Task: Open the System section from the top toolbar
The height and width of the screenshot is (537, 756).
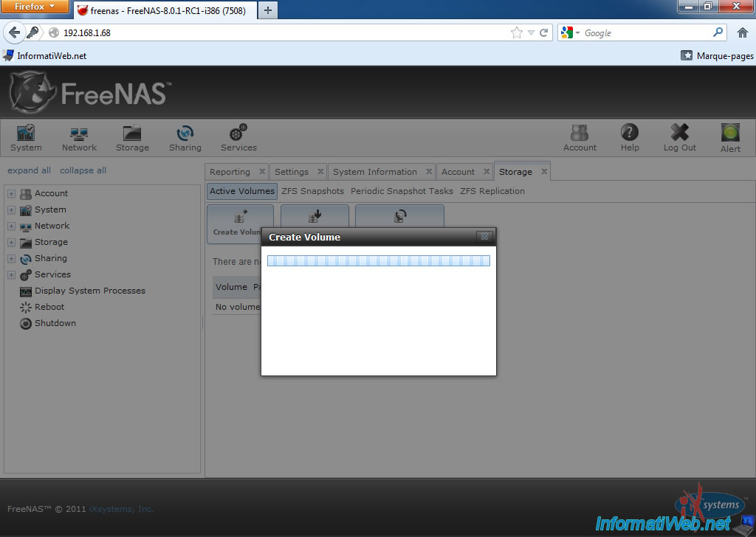Action: click(x=25, y=137)
